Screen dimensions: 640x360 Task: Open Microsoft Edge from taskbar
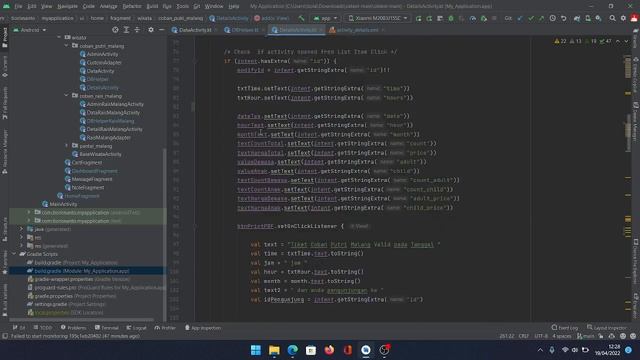click(x=293, y=350)
